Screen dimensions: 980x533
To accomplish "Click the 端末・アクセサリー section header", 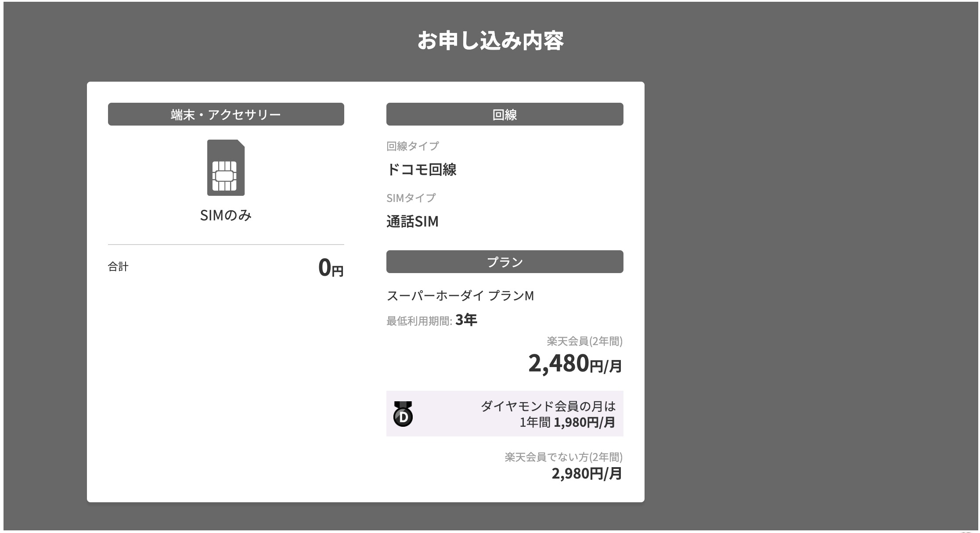I will coord(226,115).
